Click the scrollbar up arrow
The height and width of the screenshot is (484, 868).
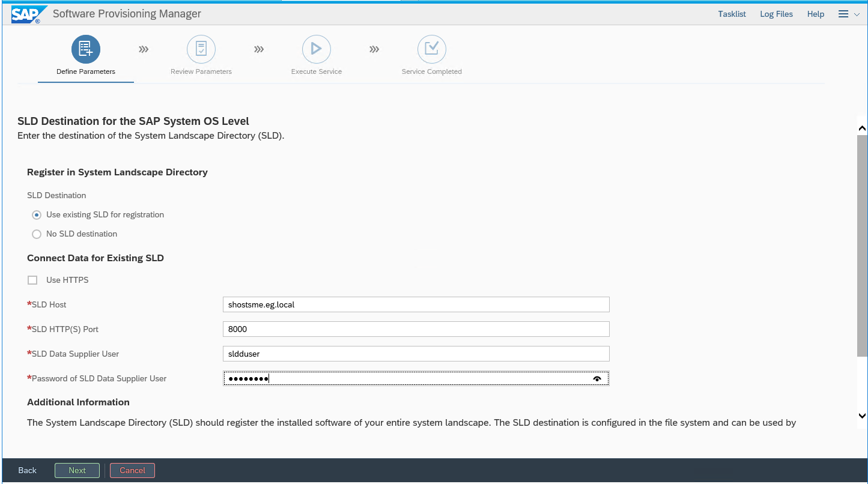point(862,128)
